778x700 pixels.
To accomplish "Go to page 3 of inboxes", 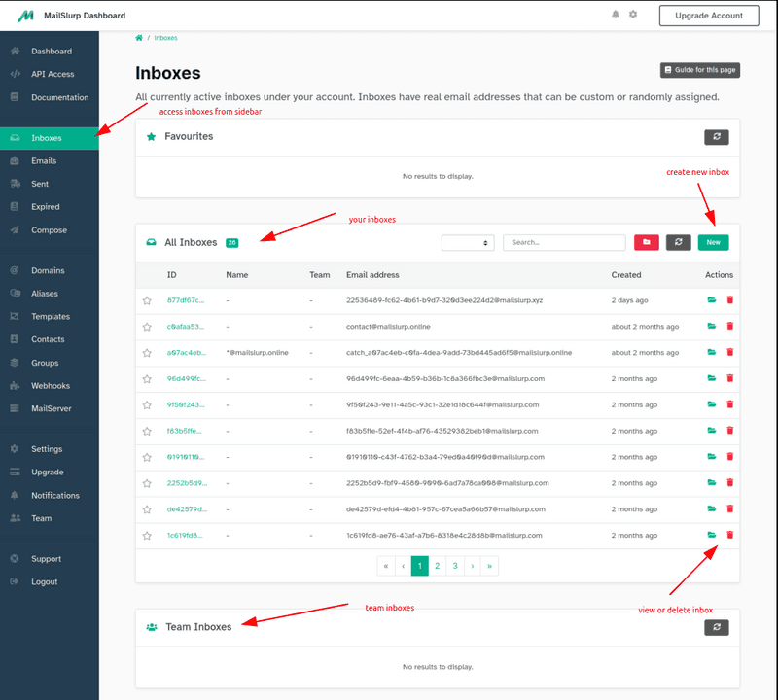I will (x=455, y=565).
